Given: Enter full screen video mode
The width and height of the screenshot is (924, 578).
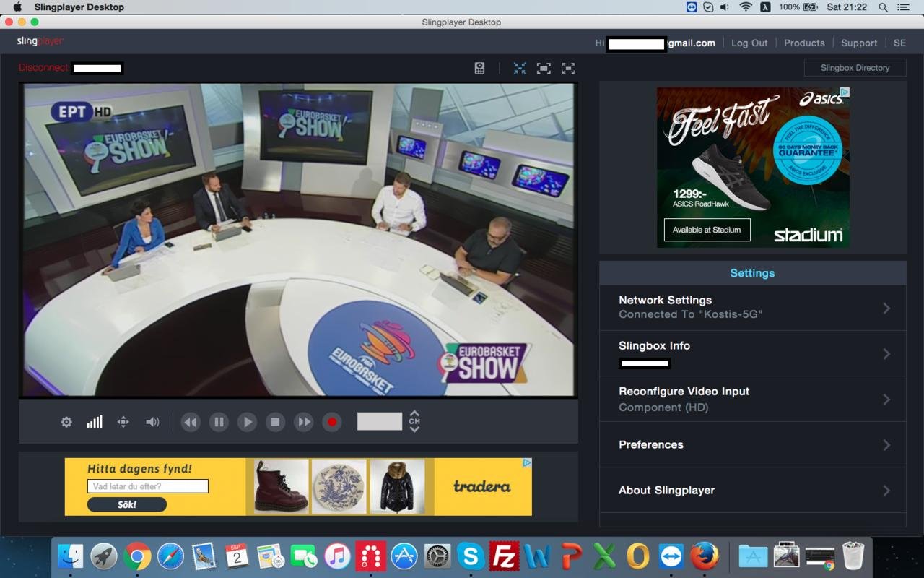Looking at the screenshot, I should (568, 68).
